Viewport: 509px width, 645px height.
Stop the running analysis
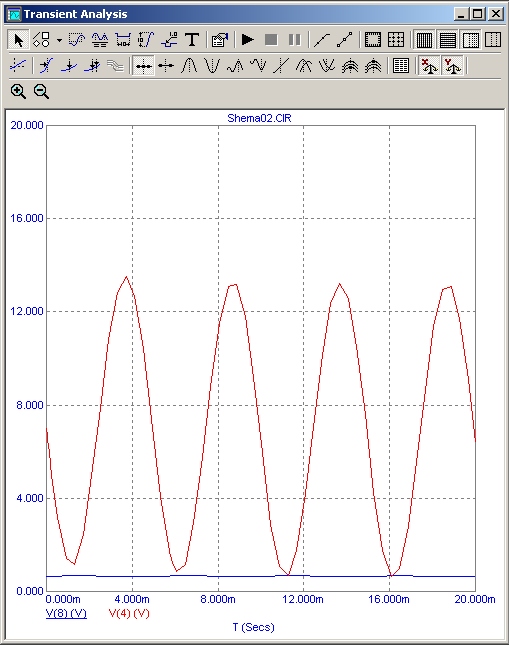pos(271,40)
